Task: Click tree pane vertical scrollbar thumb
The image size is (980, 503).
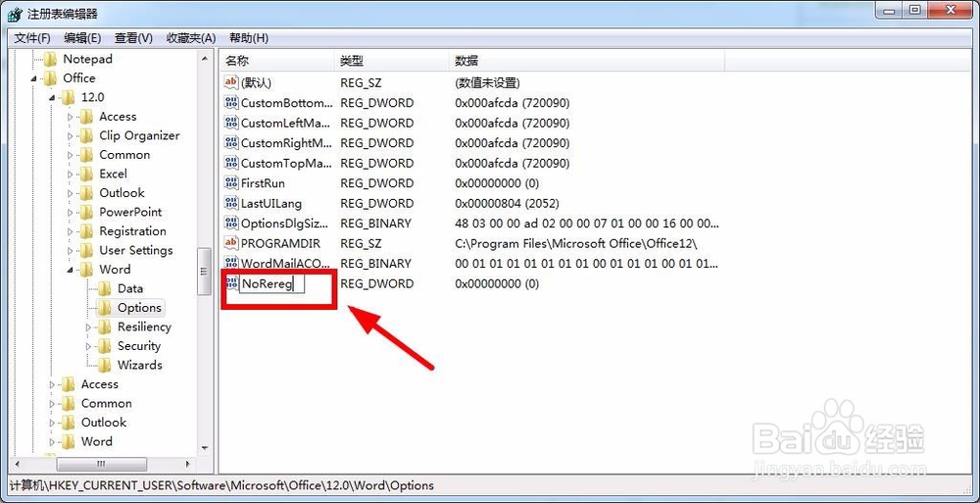Action: pos(205,271)
